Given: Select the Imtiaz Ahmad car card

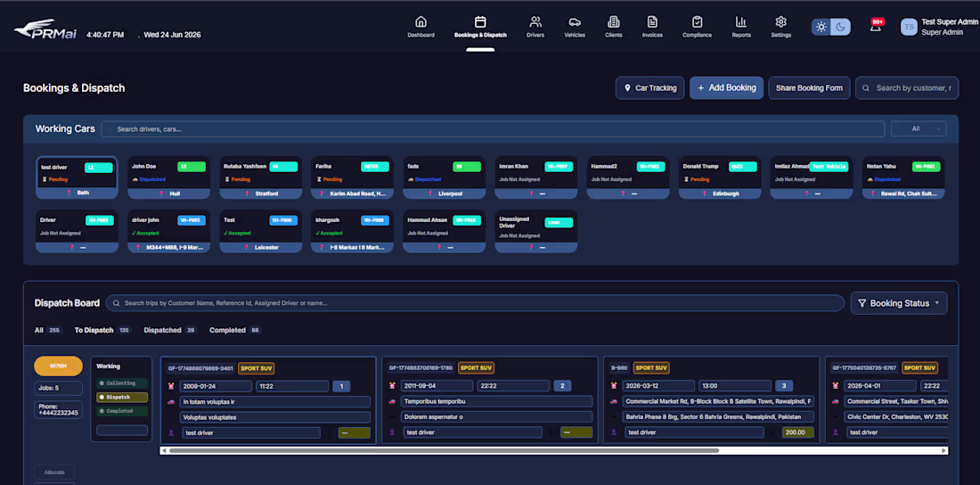Looking at the screenshot, I should (812, 177).
